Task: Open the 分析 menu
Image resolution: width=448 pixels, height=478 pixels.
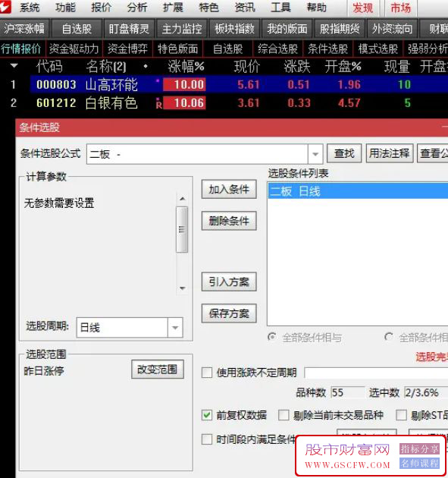Action: [137, 8]
